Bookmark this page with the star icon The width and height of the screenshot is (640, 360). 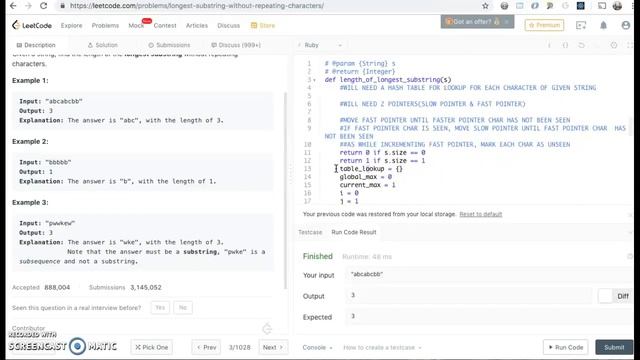click(x=485, y=6)
